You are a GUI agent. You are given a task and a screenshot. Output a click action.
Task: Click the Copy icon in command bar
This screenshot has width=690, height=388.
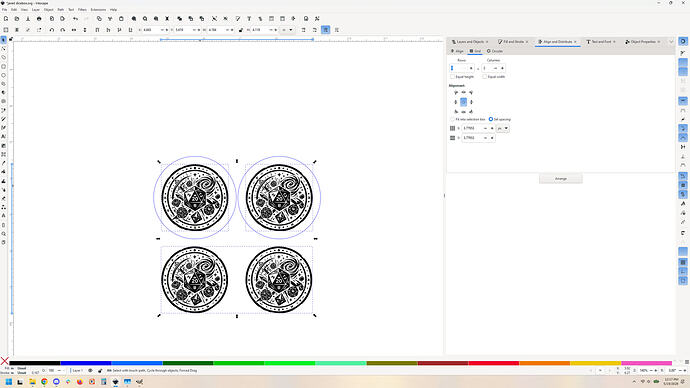(x=99, y=19)
